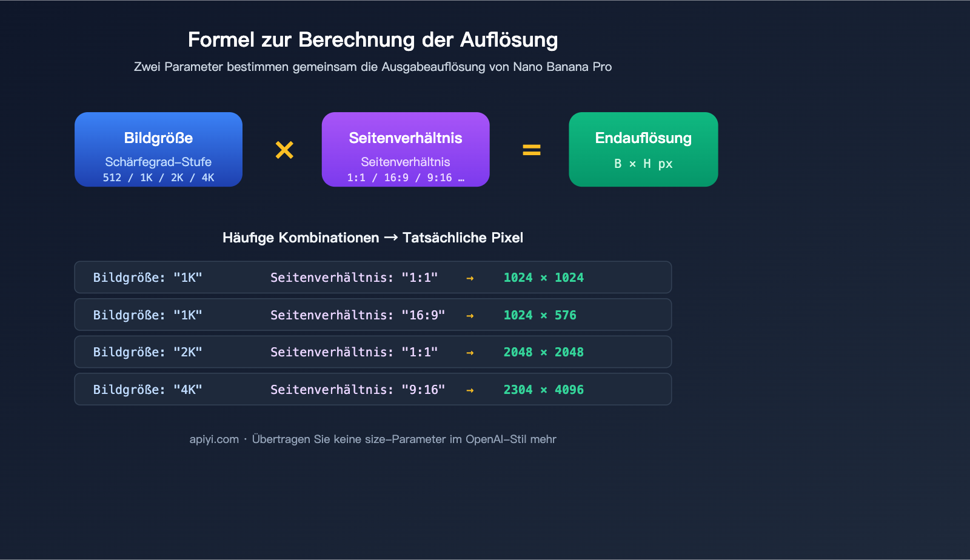Viewport: 970px width, 560px height.
Task: Click the yellow equals sign
Action: (x=532, y=150)
